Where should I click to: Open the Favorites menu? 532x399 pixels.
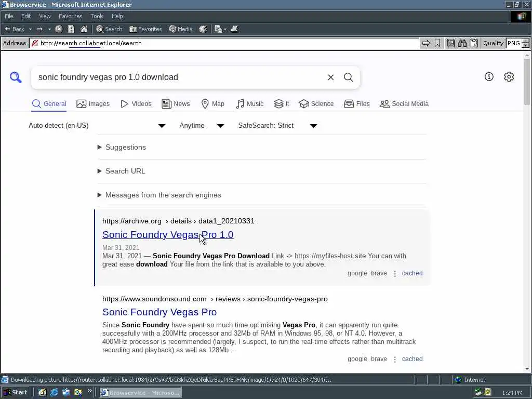(71, 16)
